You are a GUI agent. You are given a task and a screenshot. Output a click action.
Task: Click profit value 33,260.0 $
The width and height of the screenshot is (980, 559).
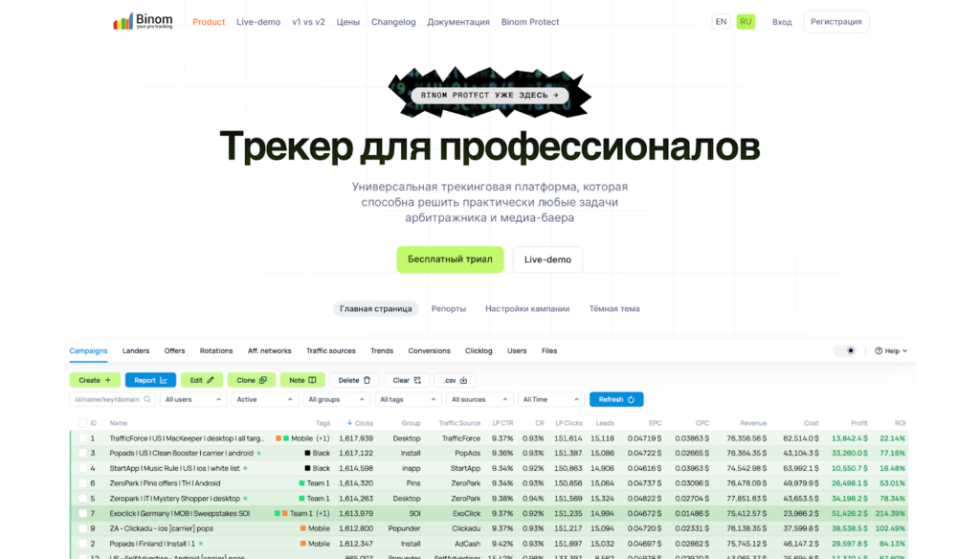pos(850,454)
